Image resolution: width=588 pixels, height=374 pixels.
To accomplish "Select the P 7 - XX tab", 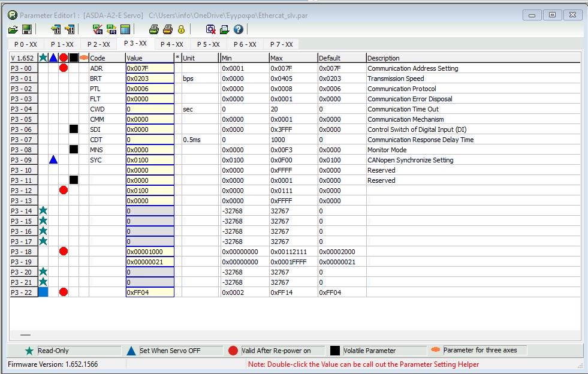I will (x=281, y=44).
